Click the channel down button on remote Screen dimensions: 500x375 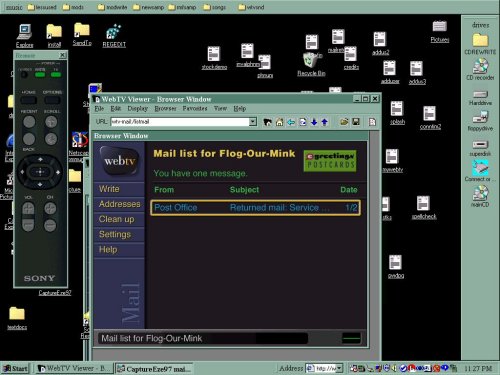point(50,225)
